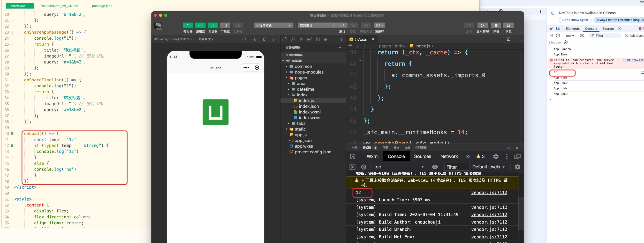Expand the tabs folder
Screen dimensions: 644x243
[301, 123]
